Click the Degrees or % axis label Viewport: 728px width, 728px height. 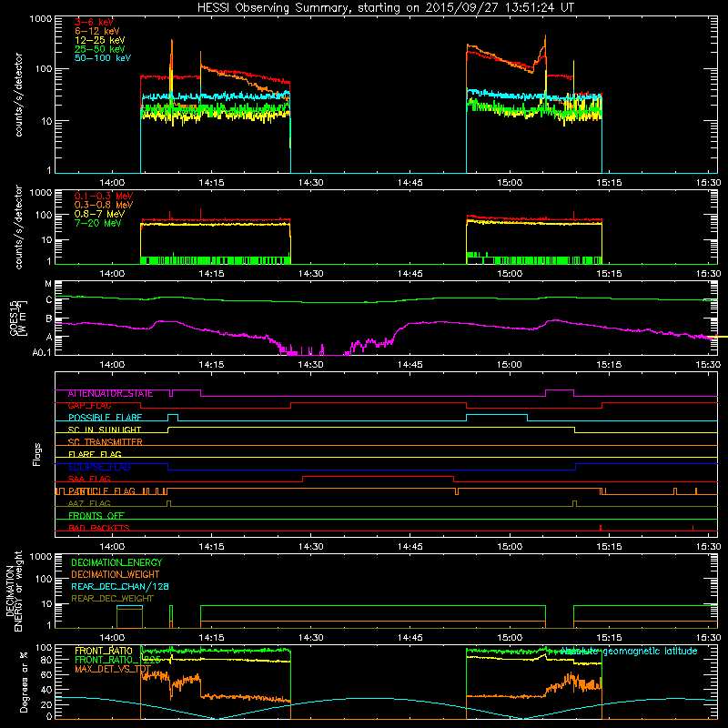(24, 682)
